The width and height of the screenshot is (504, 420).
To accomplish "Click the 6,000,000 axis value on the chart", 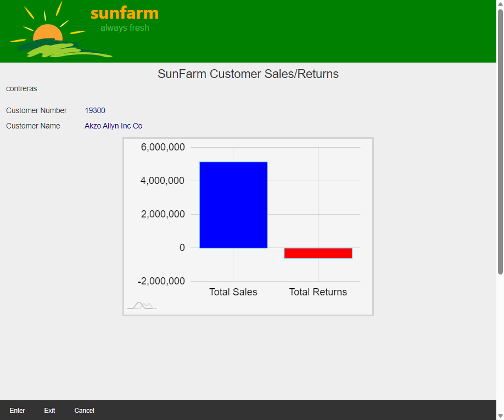I will tap(161, 147).
